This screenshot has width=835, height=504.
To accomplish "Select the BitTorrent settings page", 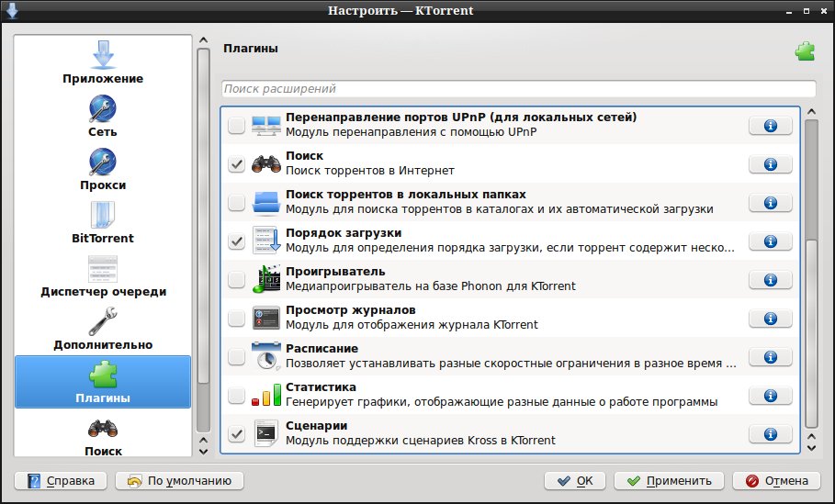I will point(103,222).
